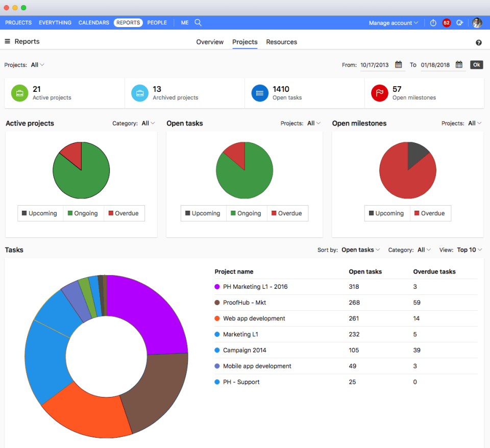The image size is (490, 448).
Task: Switch to the Overview tab
Action: [x=210, y=42]
